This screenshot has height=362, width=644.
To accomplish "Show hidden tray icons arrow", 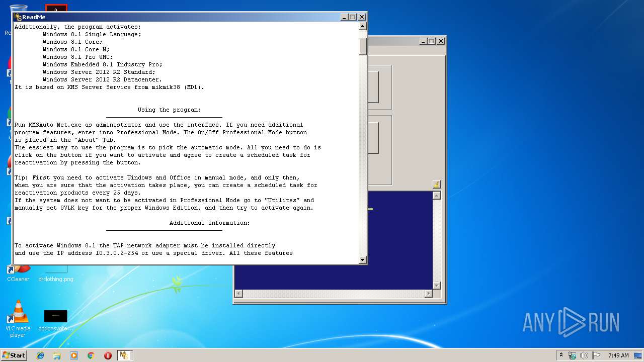I will tap(561, 355).
